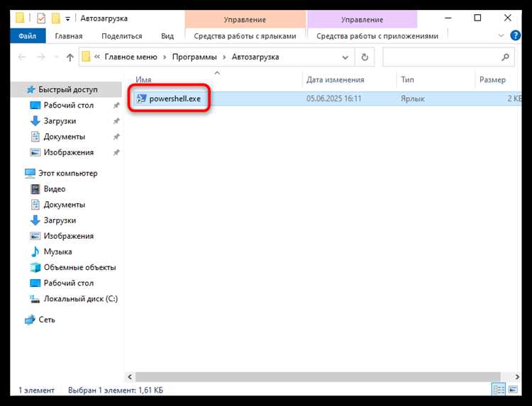Click the date 05.06.2025 16:11 cell
Image resolution: width=532 pixels, height=406 pixels.
[x=334, y=98]
